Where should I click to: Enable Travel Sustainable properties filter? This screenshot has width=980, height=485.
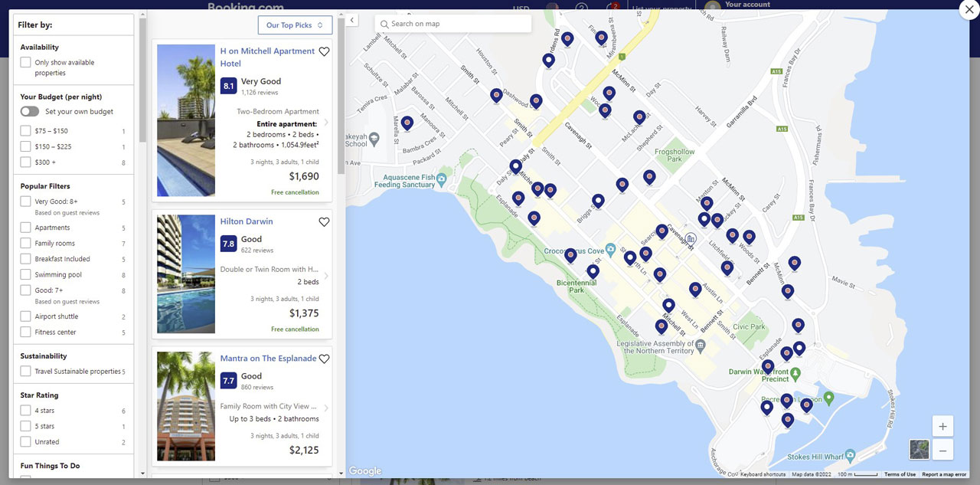(x=26, y=372)
